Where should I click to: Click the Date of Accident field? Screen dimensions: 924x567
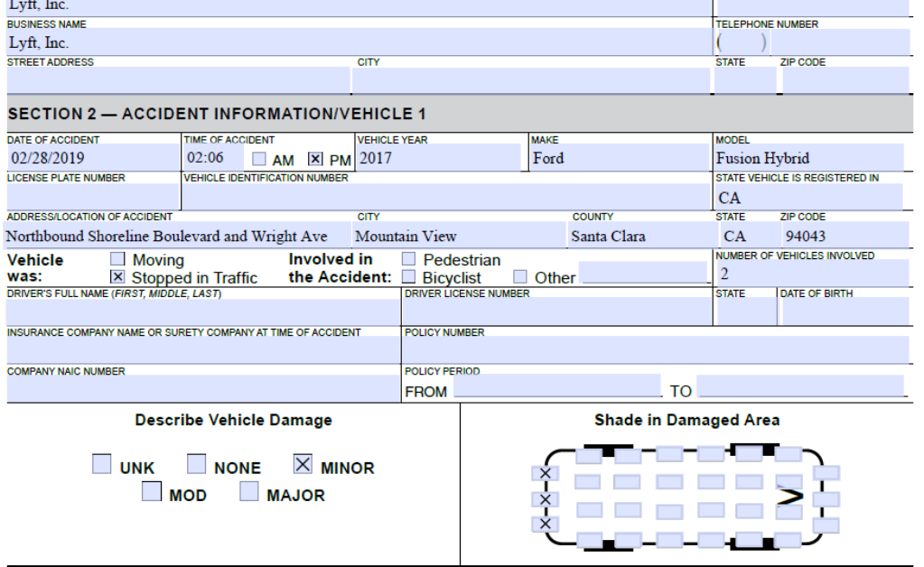click(x=92, y=158)
